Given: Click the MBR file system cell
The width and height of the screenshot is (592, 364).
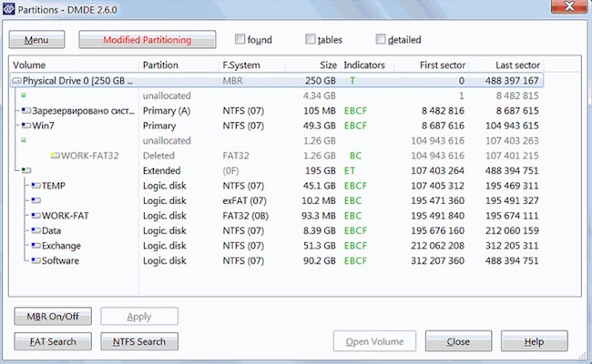Looking at the screenshot, I should point(232,81).
